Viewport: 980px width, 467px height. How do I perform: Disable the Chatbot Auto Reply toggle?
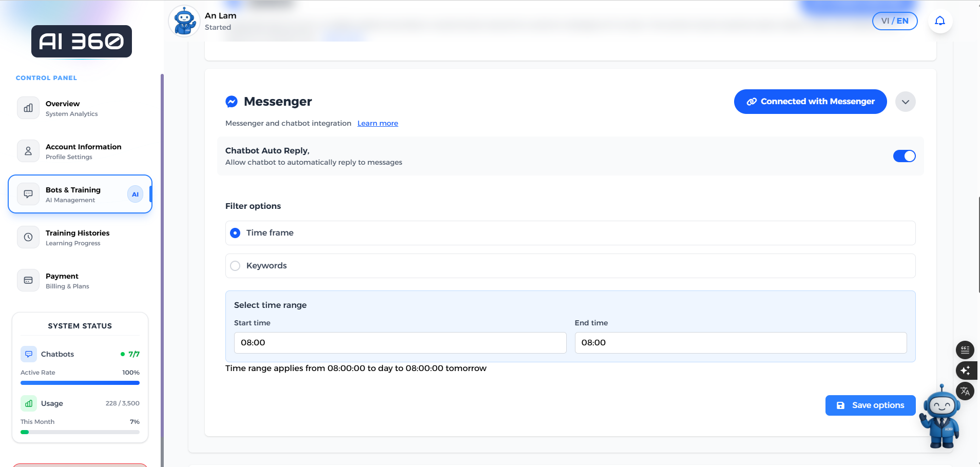(904, 156)
